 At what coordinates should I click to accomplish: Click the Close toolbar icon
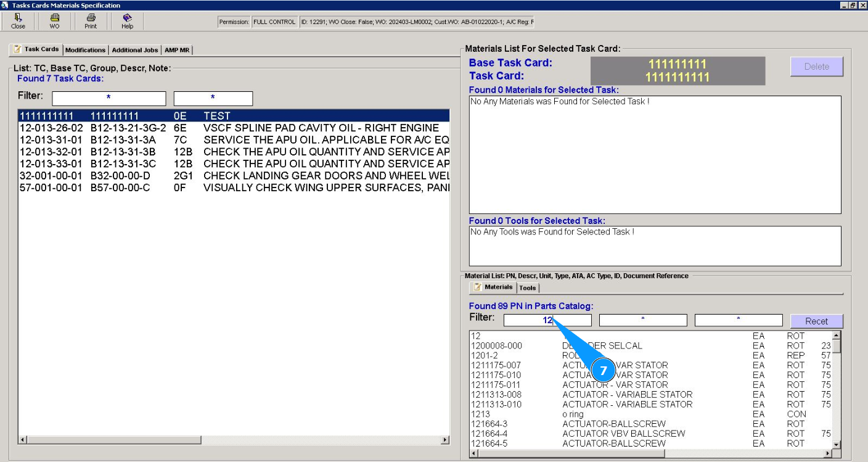(x=18, y=22)
